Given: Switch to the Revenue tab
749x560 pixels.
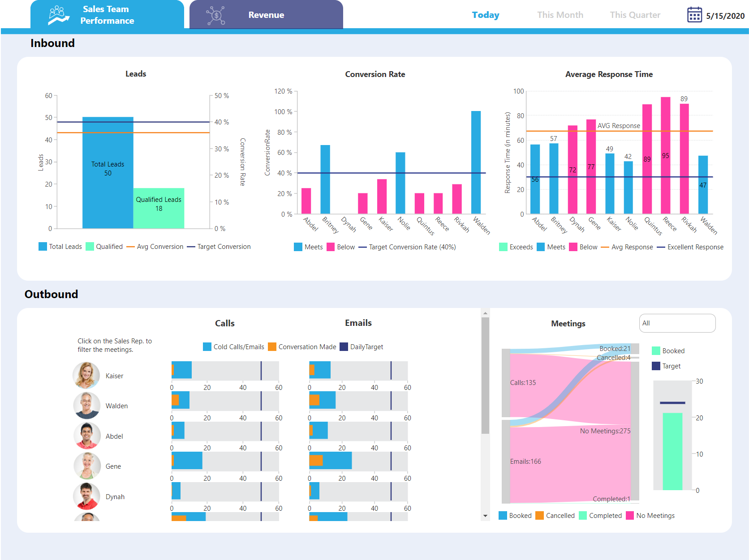Looking at the screenshot, I should pyautogui.click(x=266, y=15).
